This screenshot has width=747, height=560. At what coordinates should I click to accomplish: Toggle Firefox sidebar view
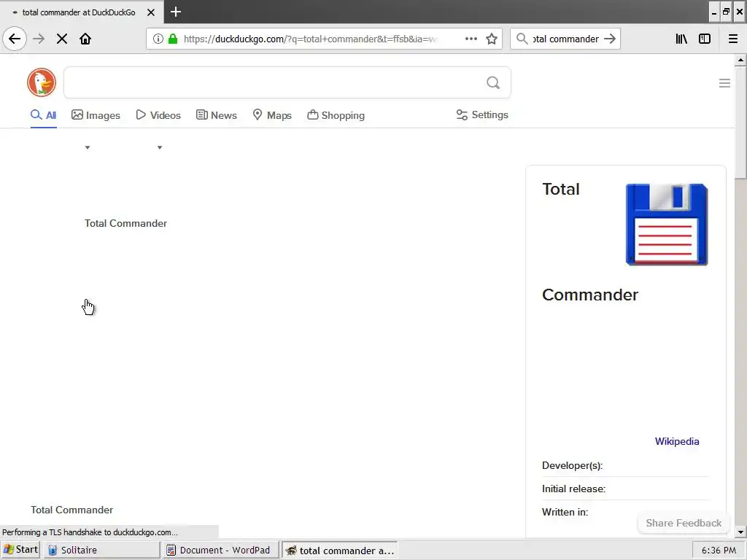point(705,39)
